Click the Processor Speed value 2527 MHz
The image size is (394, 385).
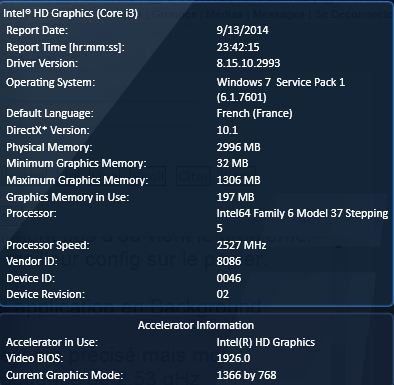point(241,245)
